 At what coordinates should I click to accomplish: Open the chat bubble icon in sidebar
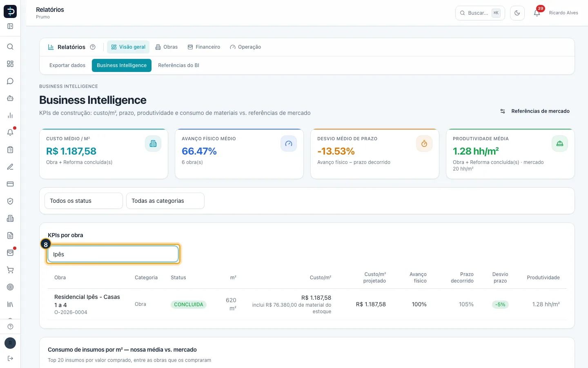tap(10, 81)
